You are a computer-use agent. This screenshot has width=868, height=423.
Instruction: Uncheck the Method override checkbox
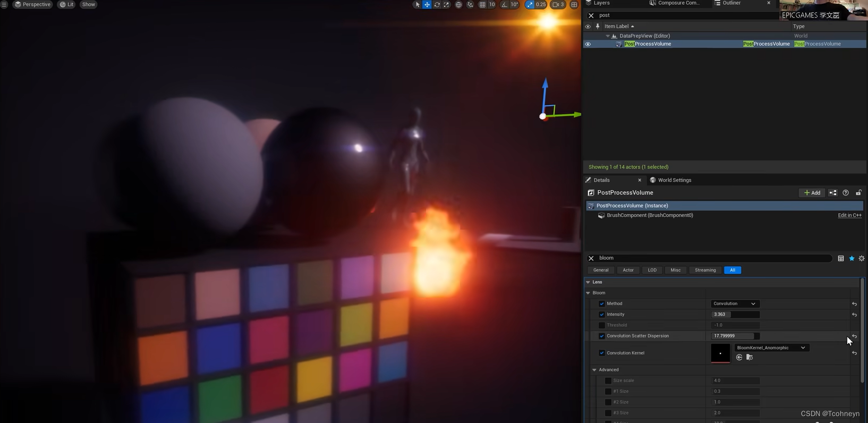[602, 304]
